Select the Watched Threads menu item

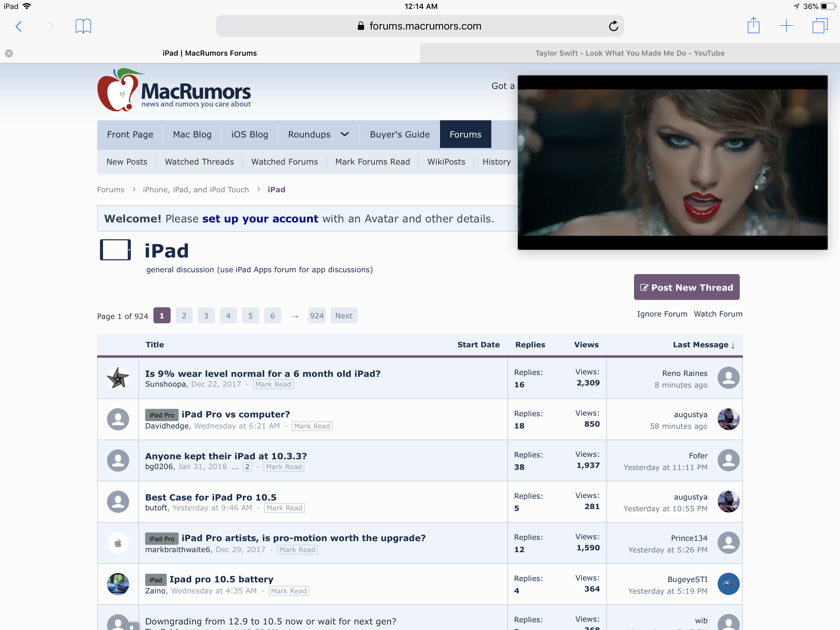(x=199, y=161)
